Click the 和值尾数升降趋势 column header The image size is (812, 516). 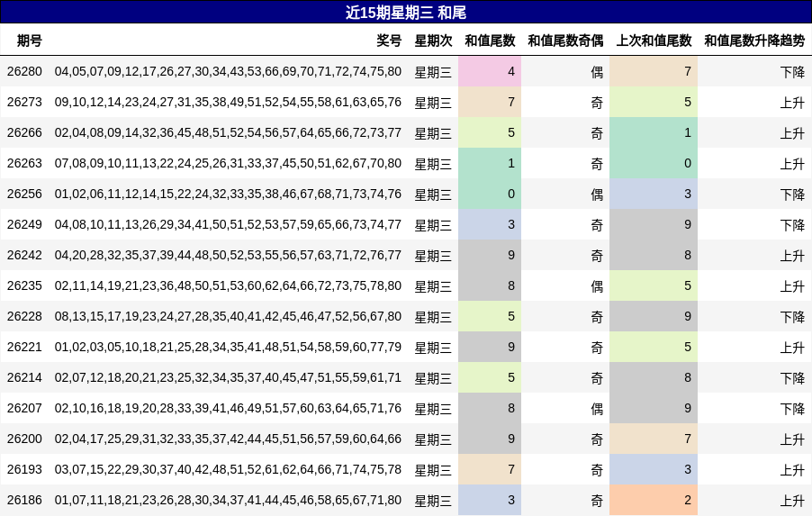[x=754, y=41]
